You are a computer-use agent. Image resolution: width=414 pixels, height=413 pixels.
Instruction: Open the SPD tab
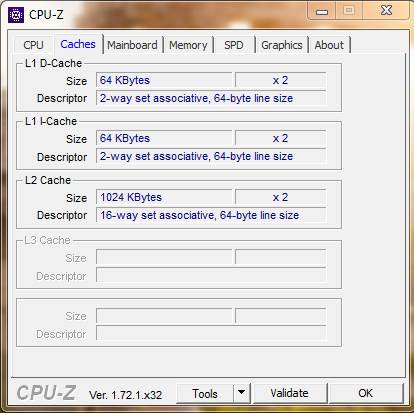tap(234, 45)
